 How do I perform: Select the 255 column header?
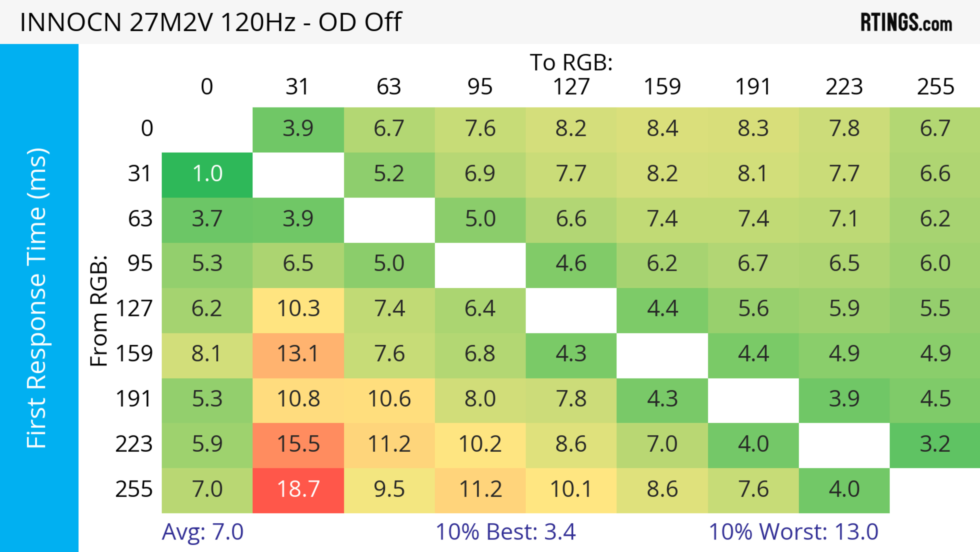point(936,87)
